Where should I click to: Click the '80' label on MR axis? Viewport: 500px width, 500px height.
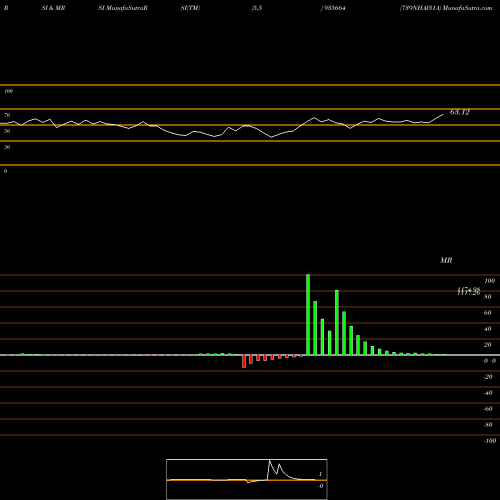[x=488, y=297]
